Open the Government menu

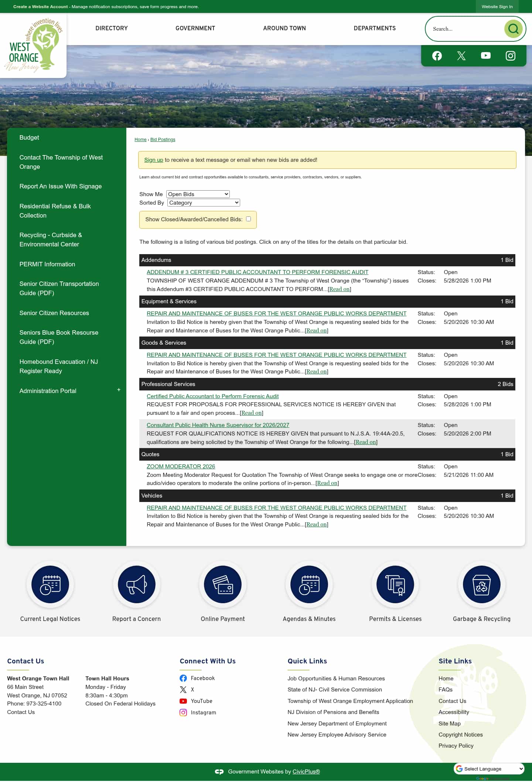coord(195,28)
